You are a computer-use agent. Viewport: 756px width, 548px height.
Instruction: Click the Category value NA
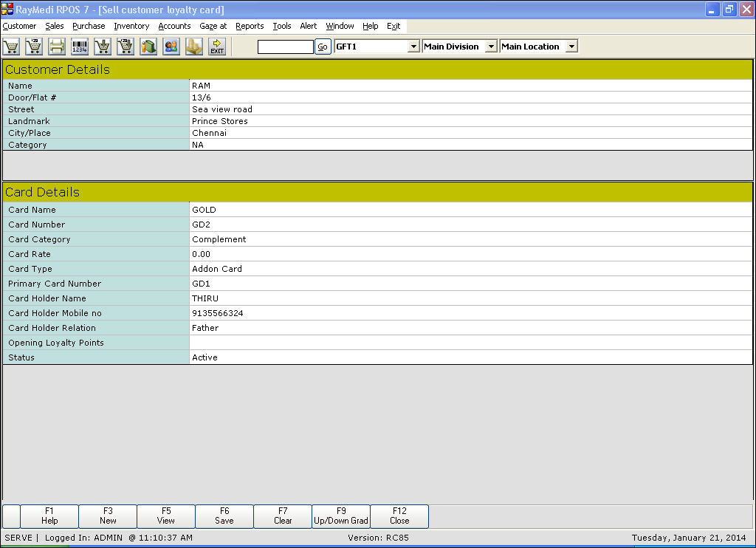tap(198, 145)
